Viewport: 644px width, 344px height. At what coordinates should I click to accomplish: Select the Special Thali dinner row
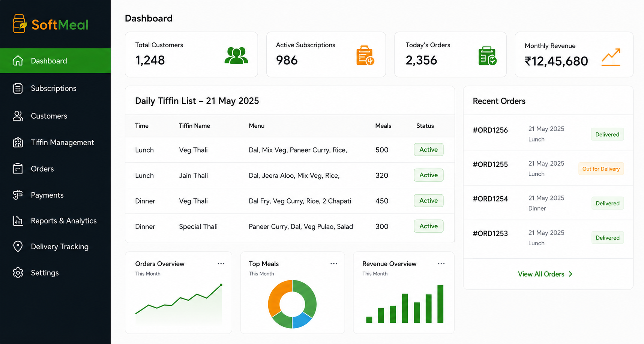pyautogui.click(x=290, y=226)
